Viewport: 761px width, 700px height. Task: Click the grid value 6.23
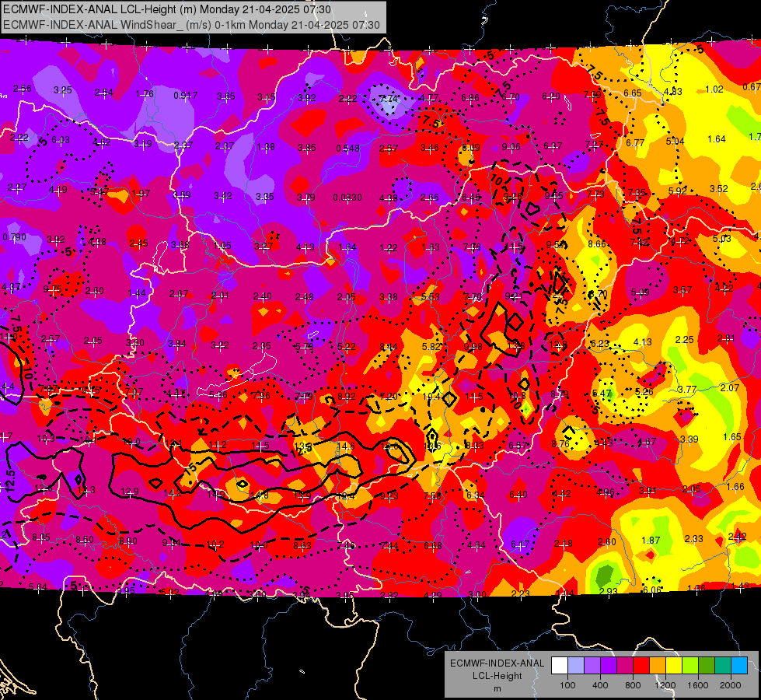point(600,344)
